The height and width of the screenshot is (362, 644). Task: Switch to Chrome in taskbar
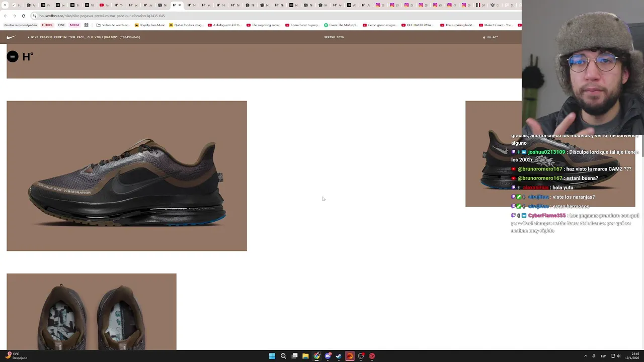(316, 356)
